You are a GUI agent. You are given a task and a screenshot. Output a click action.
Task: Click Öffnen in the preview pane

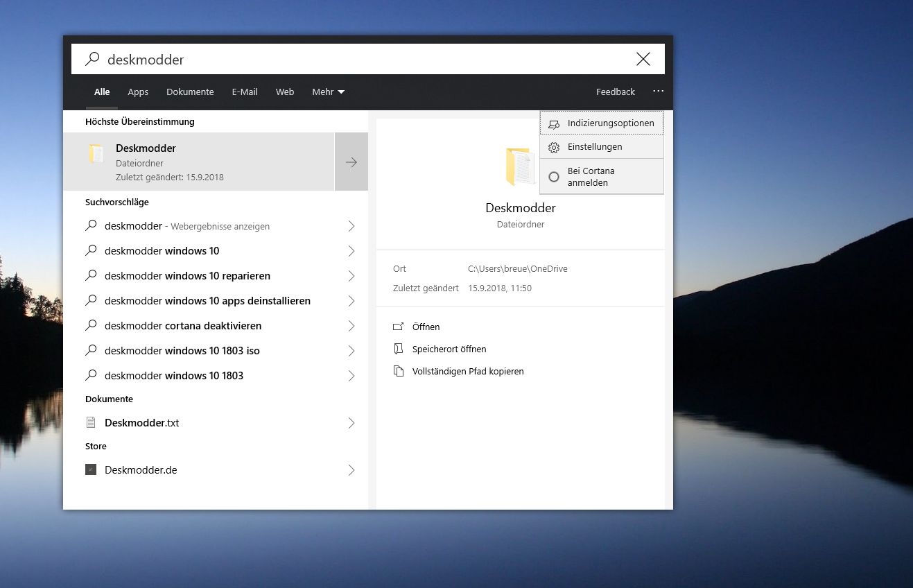click(426, 327)
